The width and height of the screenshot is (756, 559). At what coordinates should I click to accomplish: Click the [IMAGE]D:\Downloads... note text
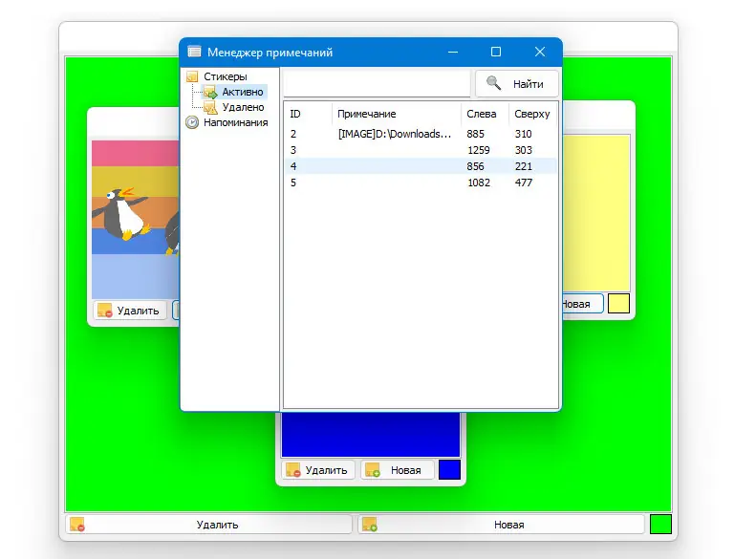tap(395, 134)
